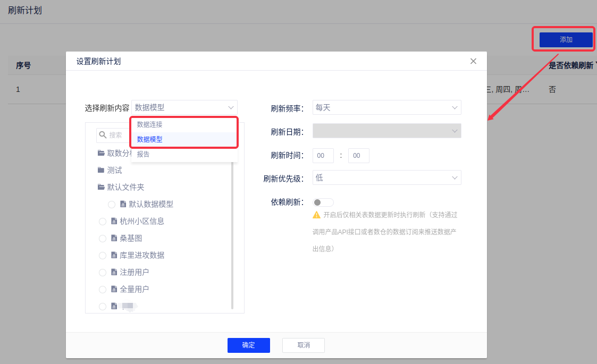Close the 设置刷新计划 dialog
This screenshot has width=597, height=364.
(473, 61)
